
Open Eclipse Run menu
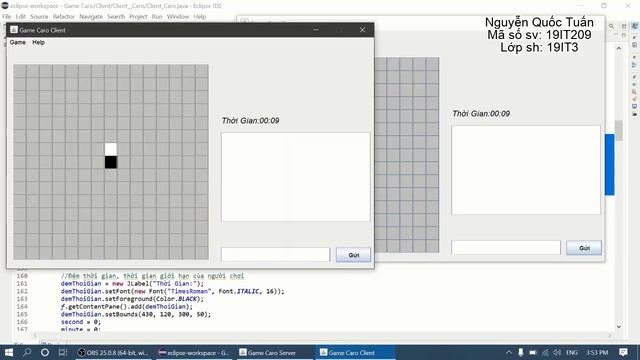tap(157, 17)
